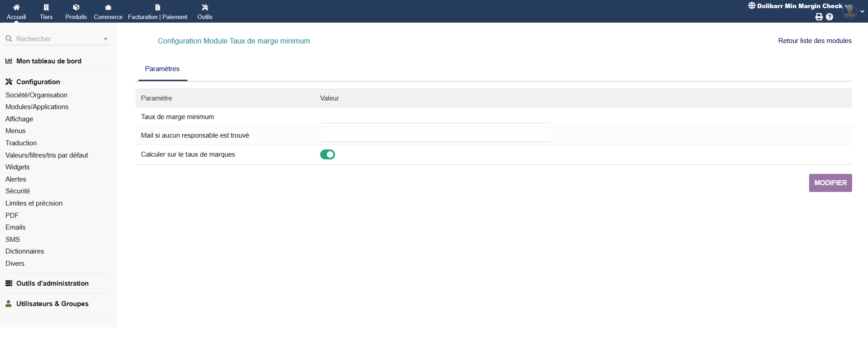Click the Accueil home icon
868x350 pixels.
16,7
